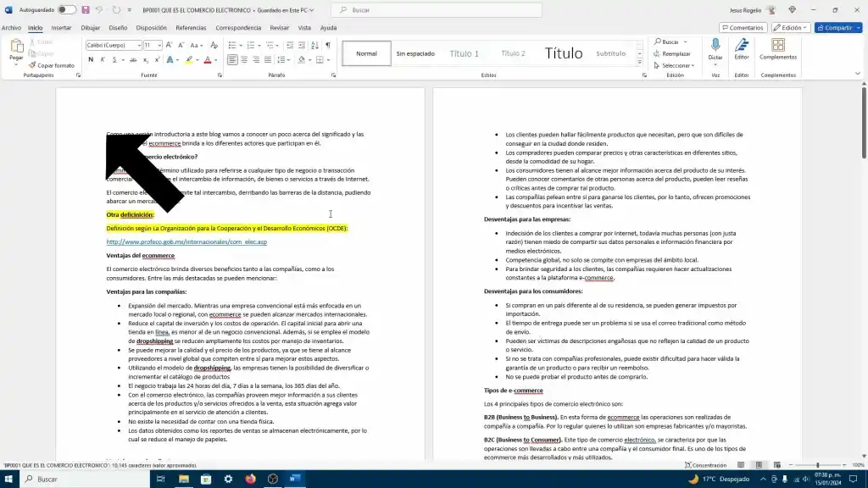
Task: Click the Dictar microphone icon
Action: (715, 47)
